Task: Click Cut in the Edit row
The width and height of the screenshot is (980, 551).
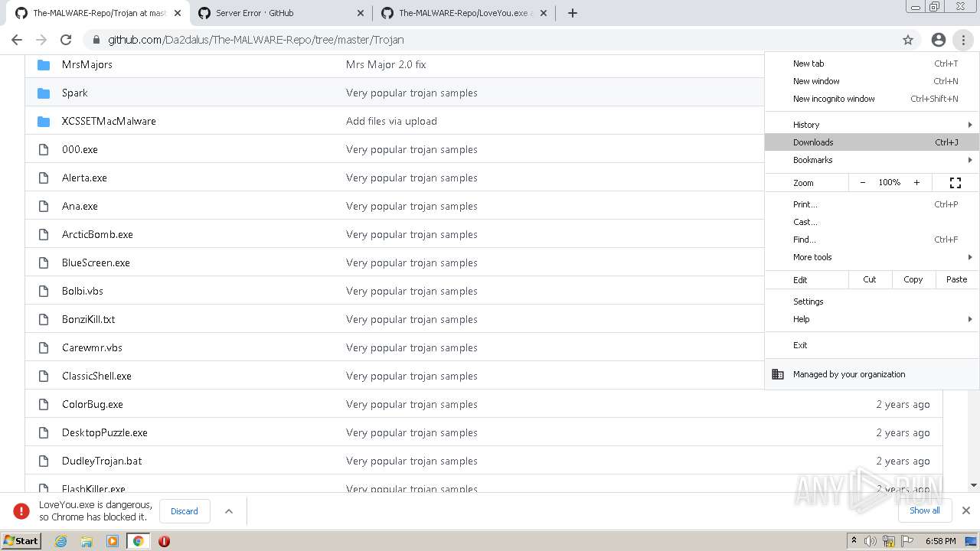Action: click(870, 279)
